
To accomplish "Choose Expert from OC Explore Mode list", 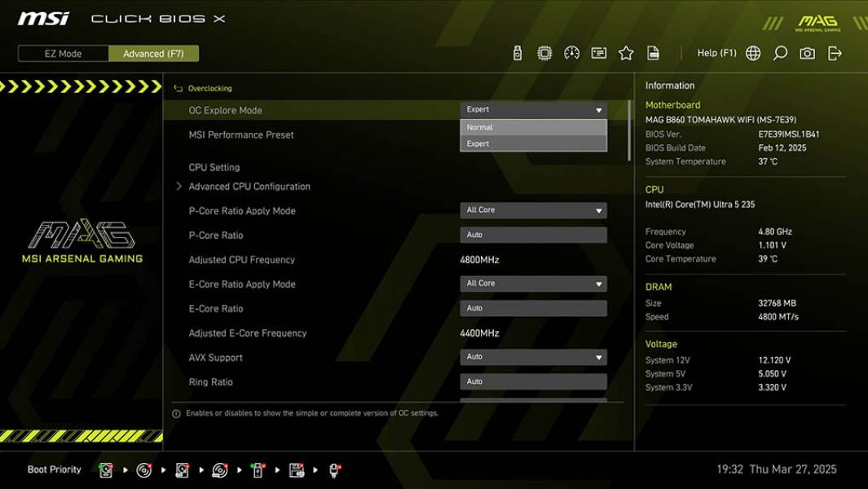I will [x=533, y=143].
